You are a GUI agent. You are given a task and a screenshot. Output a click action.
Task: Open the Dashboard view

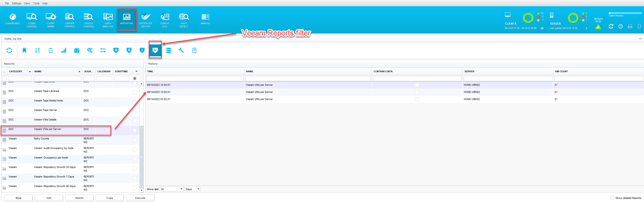[x=13, y=19]
